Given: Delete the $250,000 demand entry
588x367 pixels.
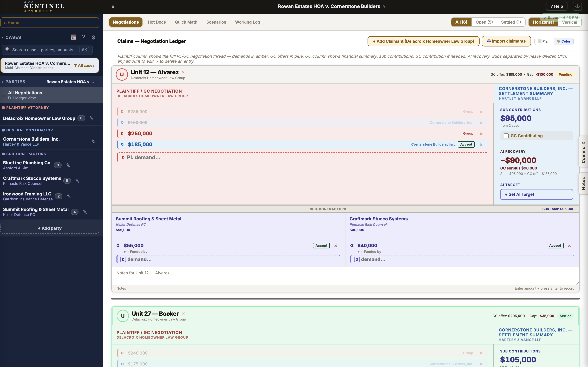Looking at the screenshot, I should click(x=481, y=134).
